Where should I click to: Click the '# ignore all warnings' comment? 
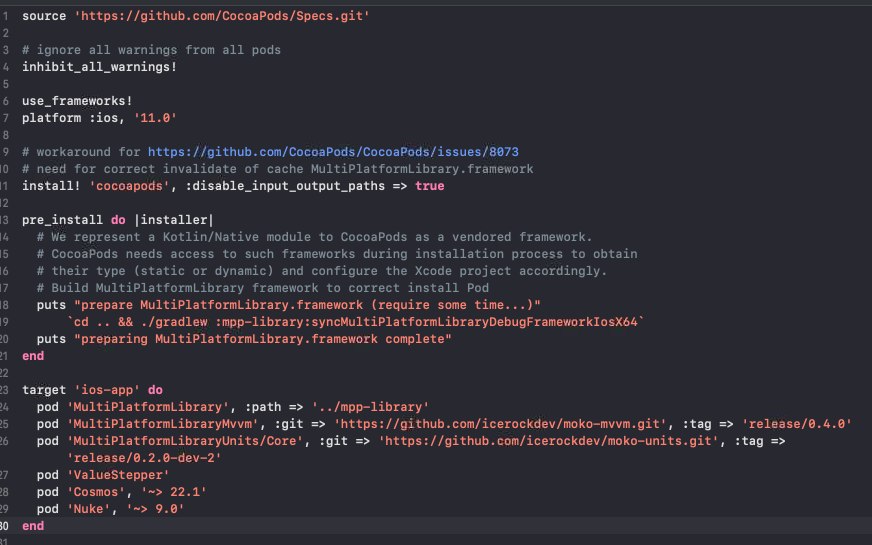coord(151,50)
